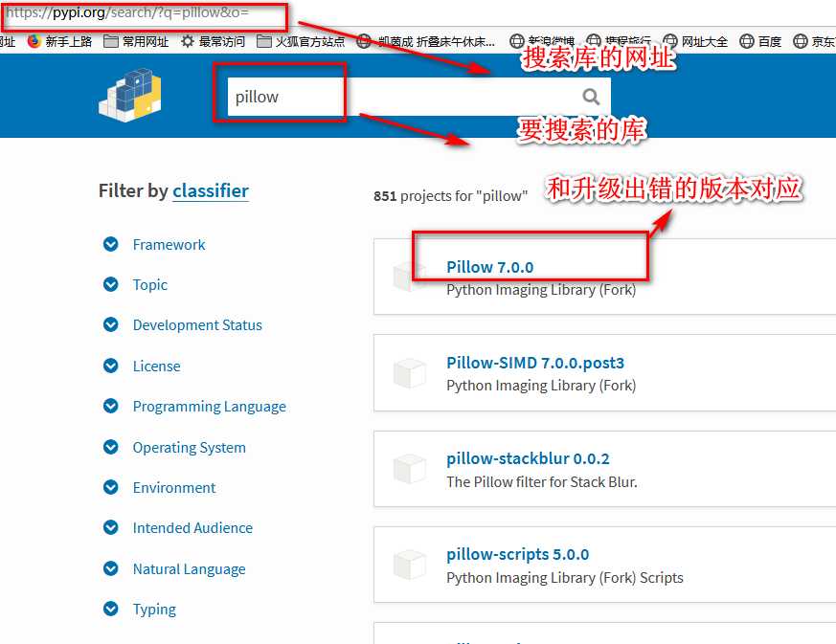
Task: Click the pillow-scripts package cube icon
Action: [x=410, y=566]
